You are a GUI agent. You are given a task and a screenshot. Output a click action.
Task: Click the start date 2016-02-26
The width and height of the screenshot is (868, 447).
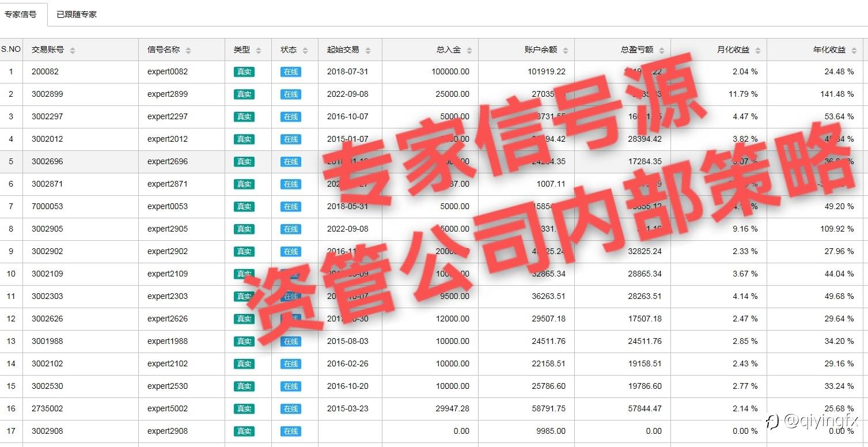click(347, 364)
